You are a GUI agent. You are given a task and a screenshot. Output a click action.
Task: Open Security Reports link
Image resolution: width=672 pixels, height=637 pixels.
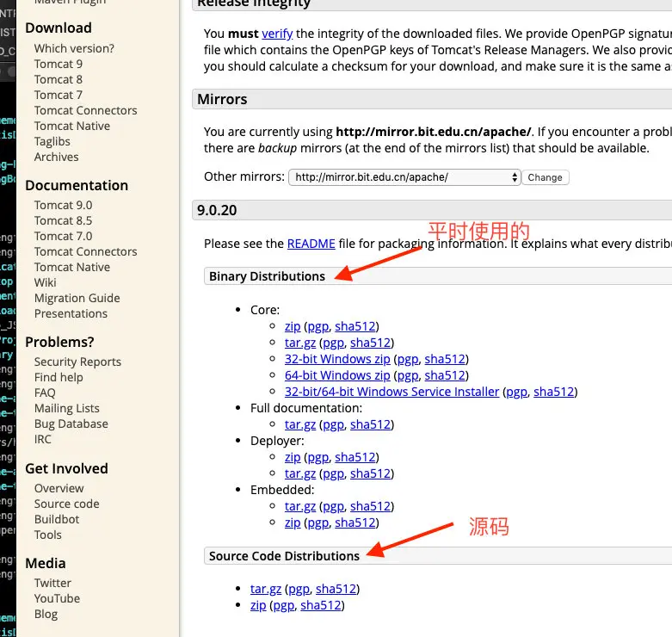pos(77,362)
